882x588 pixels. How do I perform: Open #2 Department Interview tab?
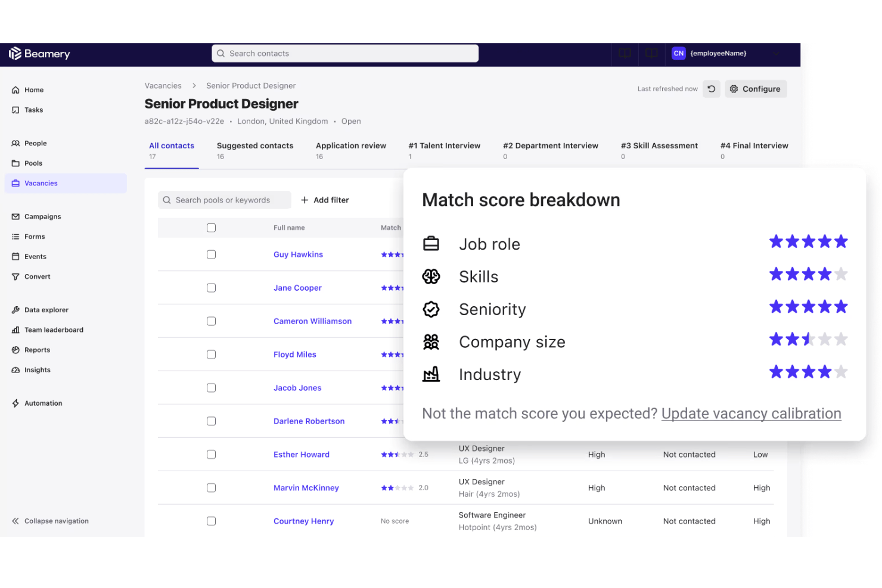pyautogui.click(x=551, y=151)
